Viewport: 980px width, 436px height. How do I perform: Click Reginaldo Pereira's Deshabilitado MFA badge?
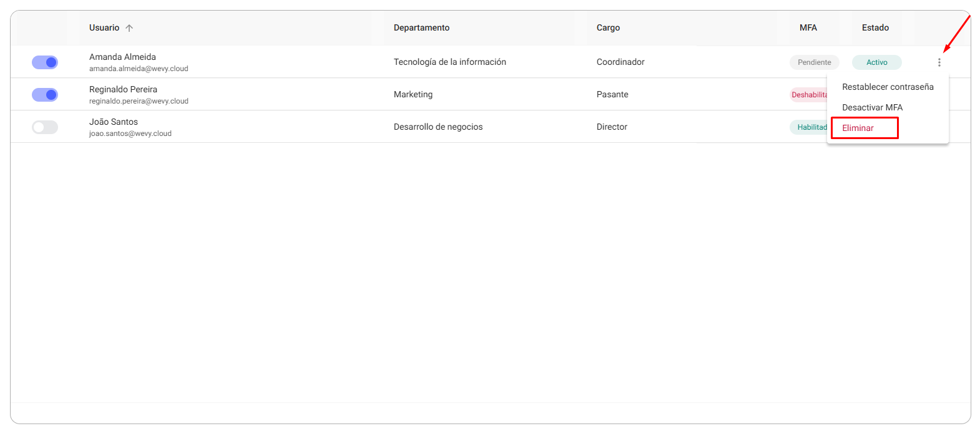point(809,95)
